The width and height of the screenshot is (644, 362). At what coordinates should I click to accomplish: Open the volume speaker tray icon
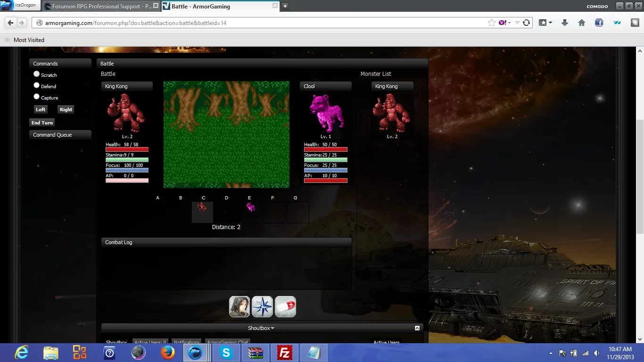[x=597, y=353]
